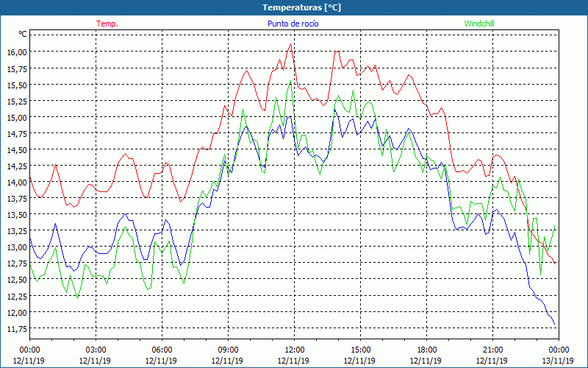The image size is (588, 368).
Task: Click the 16,00 y-axis value
Action: point(17,52)
